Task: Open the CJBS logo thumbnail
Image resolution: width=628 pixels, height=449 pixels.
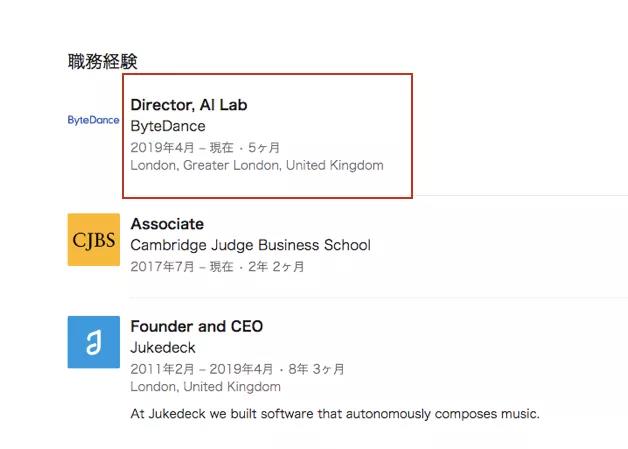Action: 94,240
